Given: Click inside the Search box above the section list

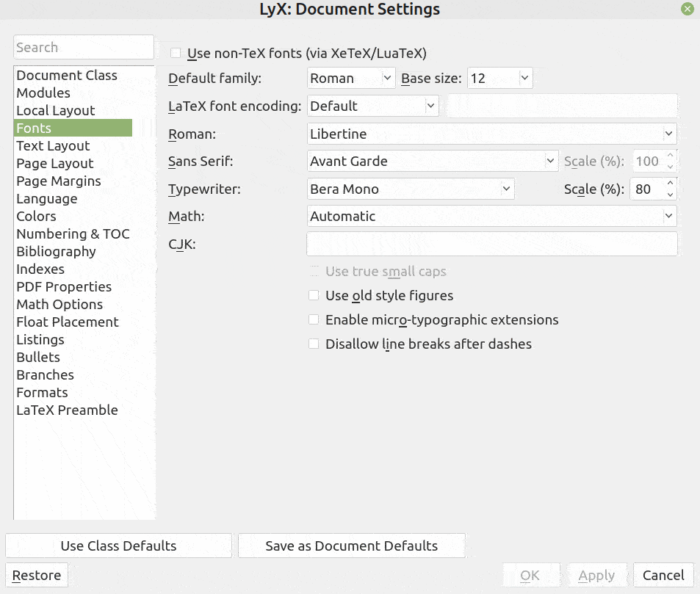Looking at the screenshot, I should 83,47.
